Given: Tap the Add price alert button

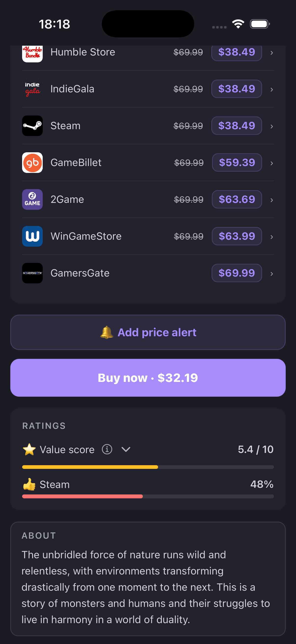Looking at the screenshot, I should point(148,332).
